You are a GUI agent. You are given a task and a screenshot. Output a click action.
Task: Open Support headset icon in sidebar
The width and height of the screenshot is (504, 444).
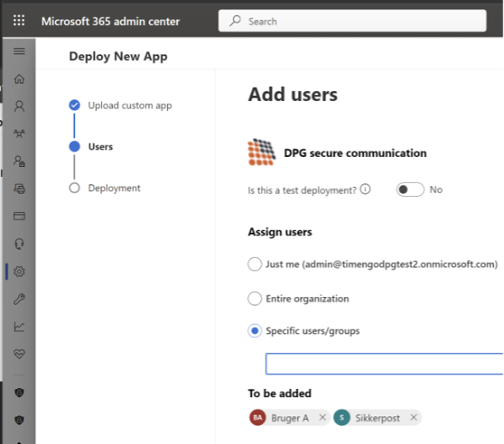click(x=19, y=244)
